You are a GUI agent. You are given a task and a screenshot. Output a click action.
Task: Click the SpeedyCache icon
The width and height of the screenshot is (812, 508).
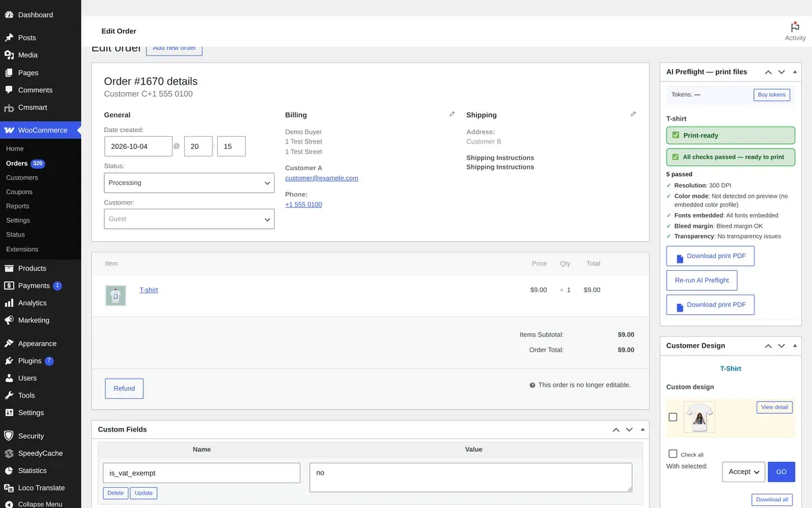coord(9,453)
